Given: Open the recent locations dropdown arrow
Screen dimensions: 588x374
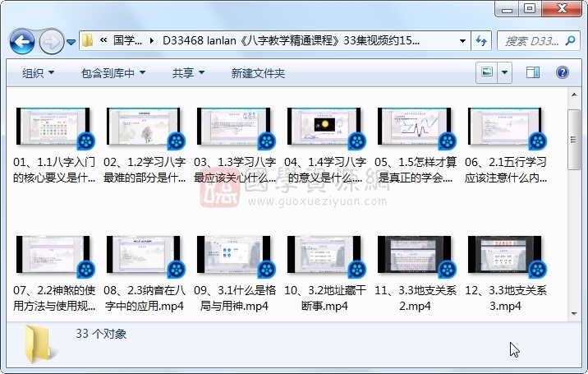Looking at the screenshot, I should coord(71,42).
